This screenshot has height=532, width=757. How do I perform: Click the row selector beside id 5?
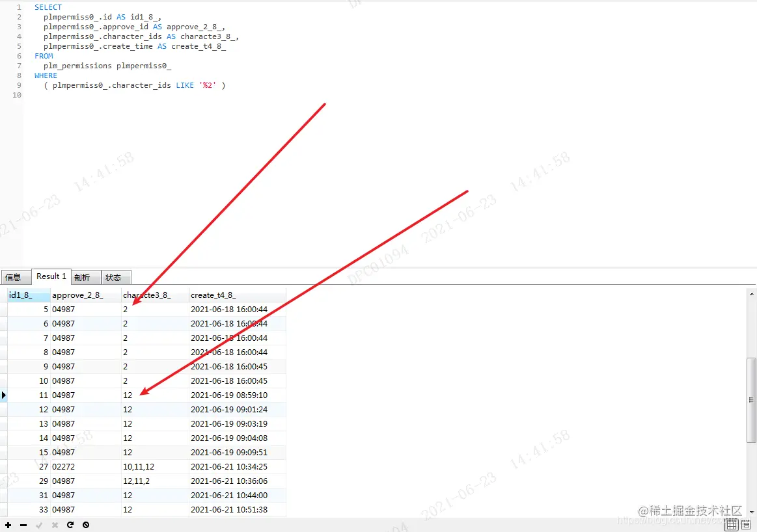pos(4,309)
